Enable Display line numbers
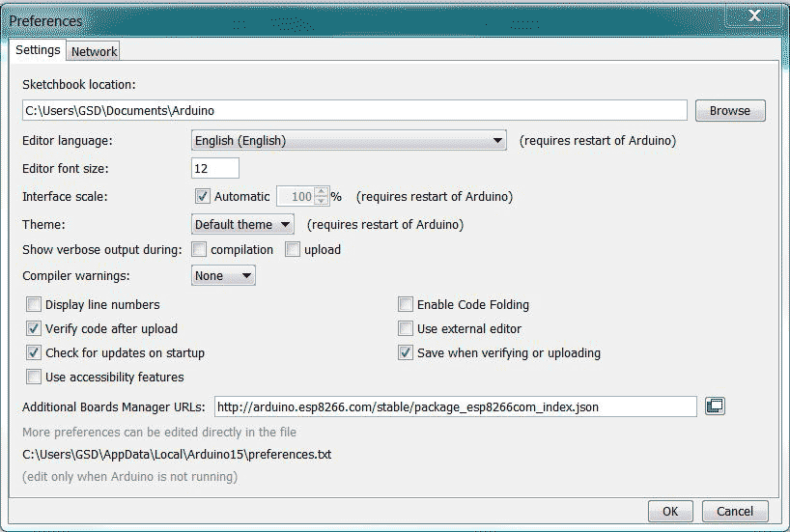Viewport: 790px width, 532px height. tap(33, 304)
